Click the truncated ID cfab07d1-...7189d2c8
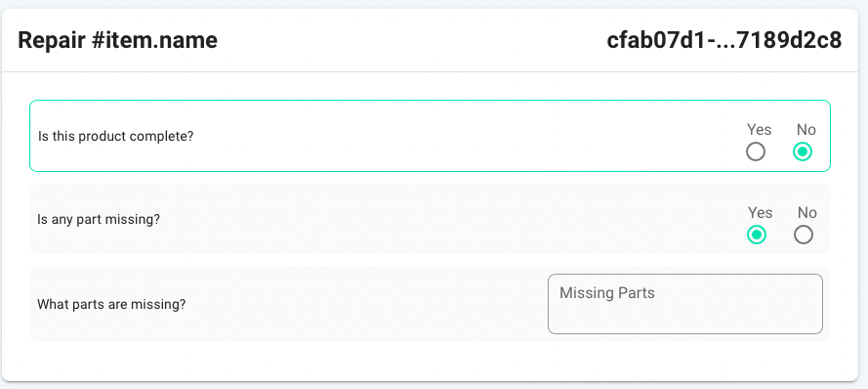The height and width of the screenshot is (389, 868). (x=724, y=40)
